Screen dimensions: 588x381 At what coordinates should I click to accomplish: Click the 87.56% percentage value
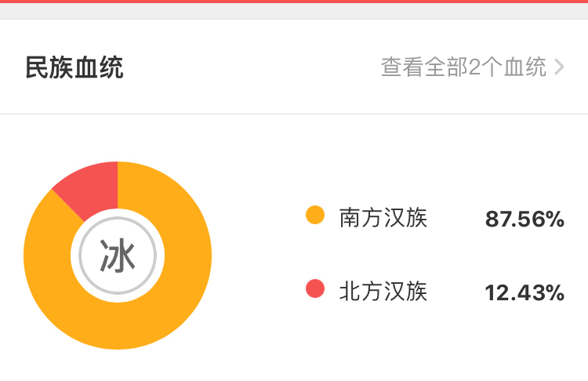tap(524, 219)
